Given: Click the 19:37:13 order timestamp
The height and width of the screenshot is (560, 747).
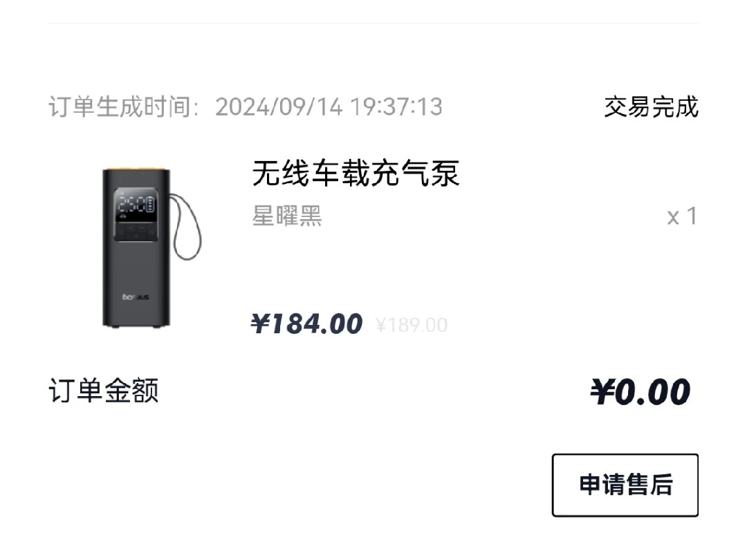Looking at the screenshot, I should 396,106.
